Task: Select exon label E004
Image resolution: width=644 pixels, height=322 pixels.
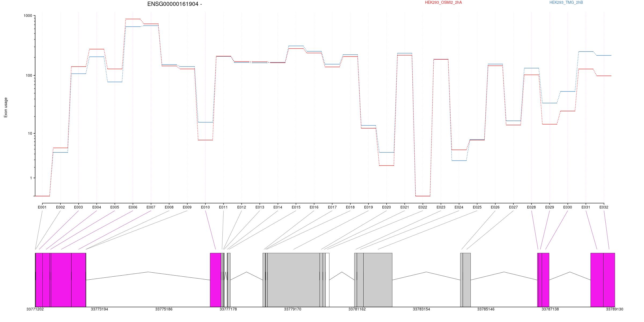Action: [x=97, y=207]
